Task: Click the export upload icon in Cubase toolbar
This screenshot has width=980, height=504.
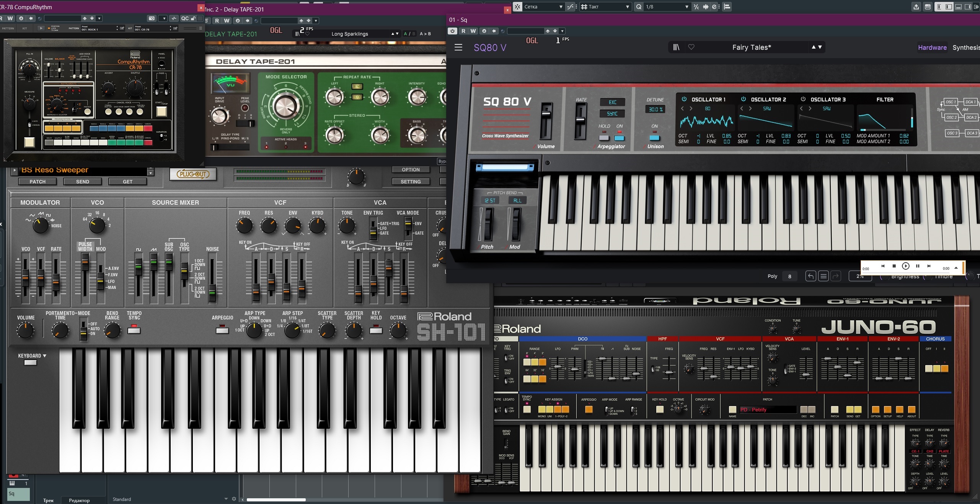Action: click(916, 7)
